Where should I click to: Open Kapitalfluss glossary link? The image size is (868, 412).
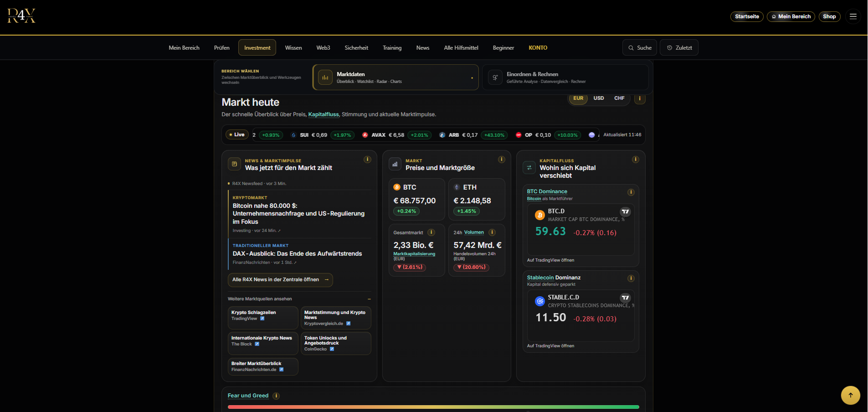324,114
